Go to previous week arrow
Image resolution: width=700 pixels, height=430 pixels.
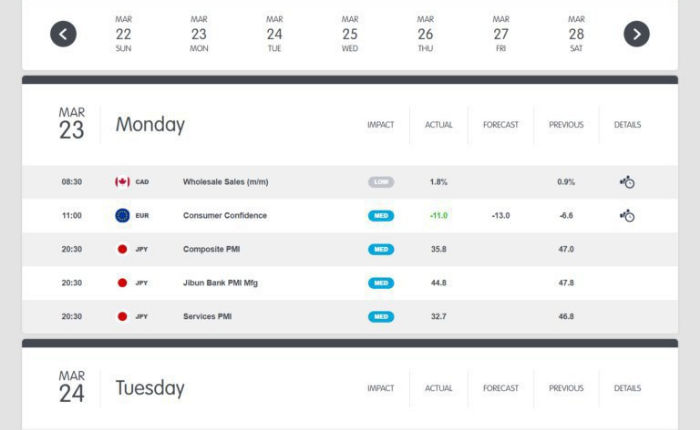(x=63, y=34)
